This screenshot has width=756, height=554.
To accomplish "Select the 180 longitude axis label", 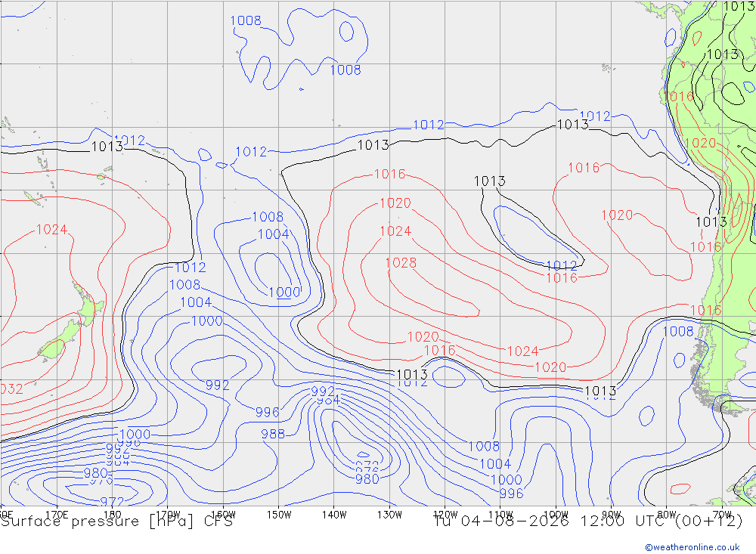I will pyautogui.click(x=113, y=515).
